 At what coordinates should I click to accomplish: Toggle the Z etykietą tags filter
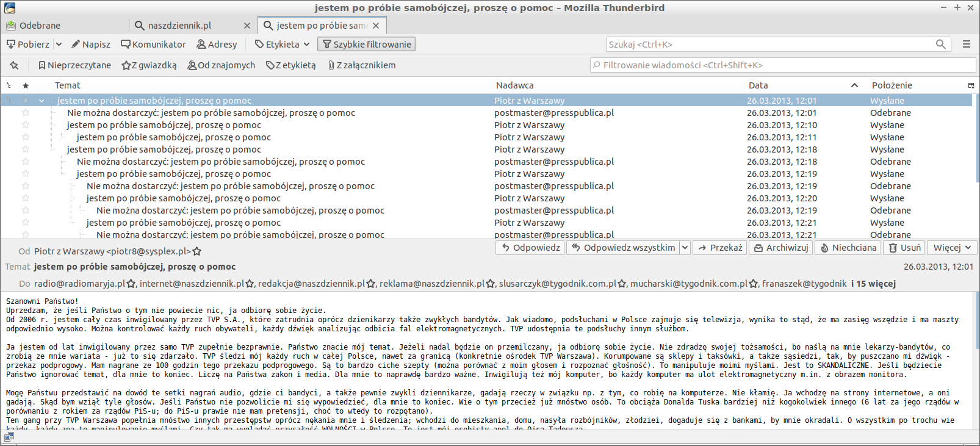tap(290, 65)
